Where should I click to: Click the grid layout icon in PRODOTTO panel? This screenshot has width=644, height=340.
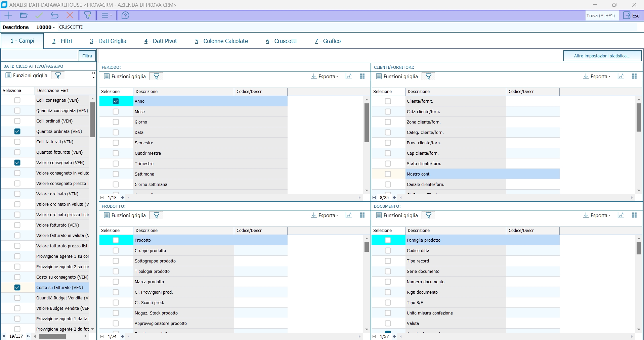pos(362,215)
